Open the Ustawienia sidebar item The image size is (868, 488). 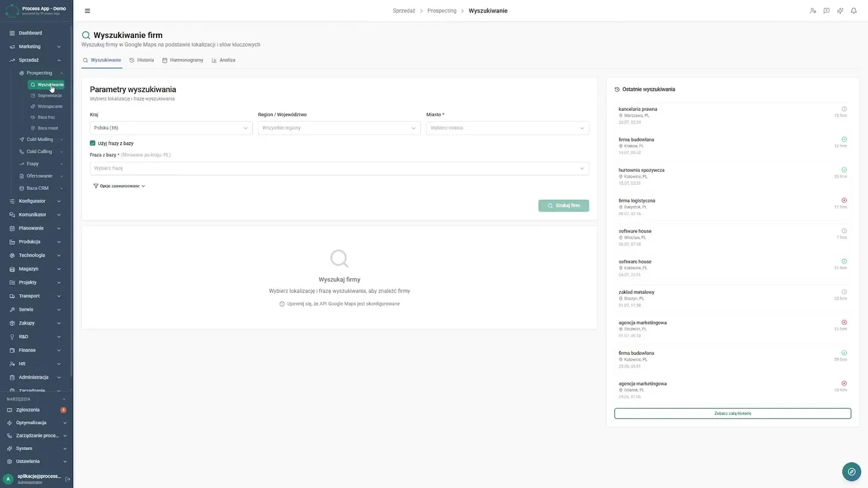pos(36,461)
